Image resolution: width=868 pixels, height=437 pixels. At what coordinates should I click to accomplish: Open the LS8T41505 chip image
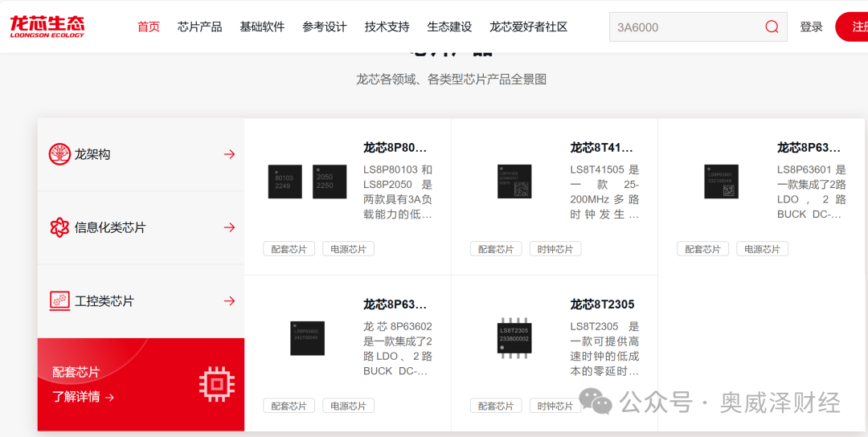[x=514, y=182]
